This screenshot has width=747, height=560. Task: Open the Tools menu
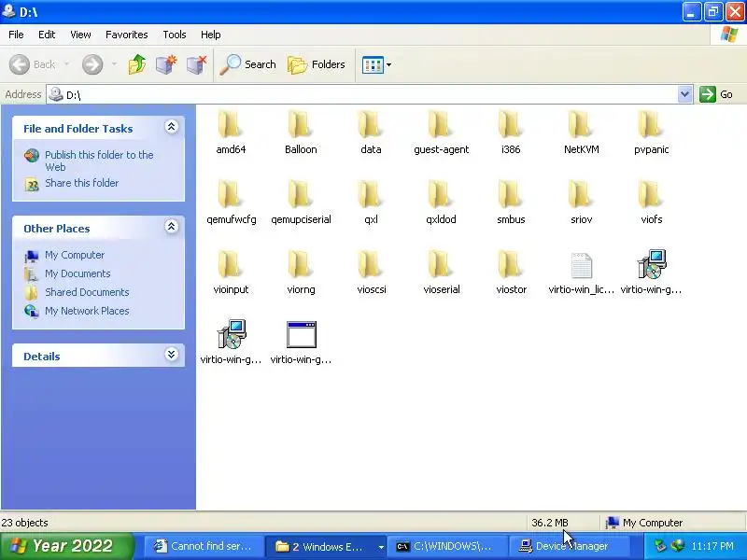coord(175,35)
